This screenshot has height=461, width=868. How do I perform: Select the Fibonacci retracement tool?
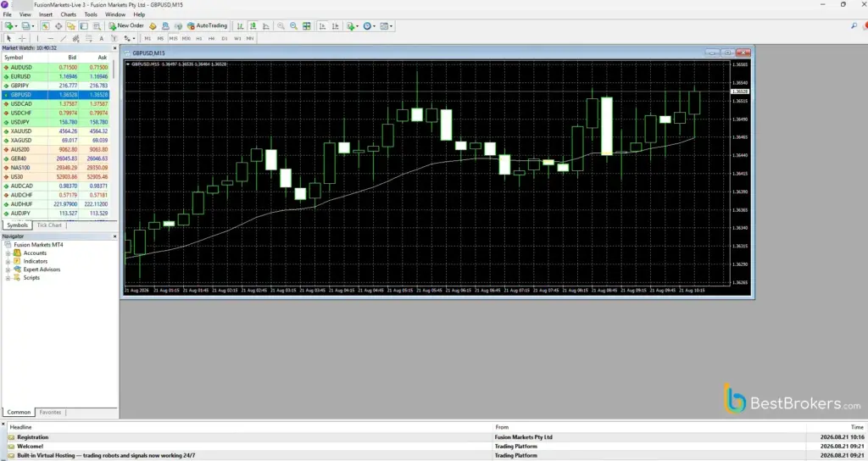[x=88, y=38]
